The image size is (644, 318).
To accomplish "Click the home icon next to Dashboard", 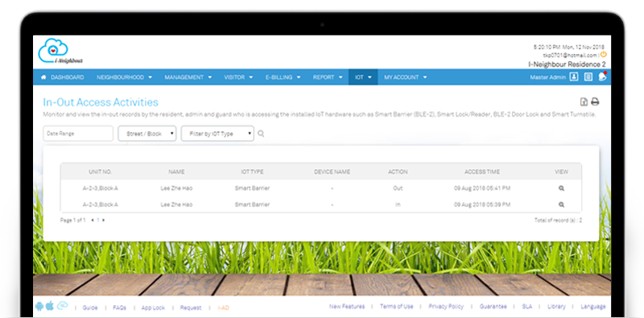I will pyautogui.click(x=43, y=77).
